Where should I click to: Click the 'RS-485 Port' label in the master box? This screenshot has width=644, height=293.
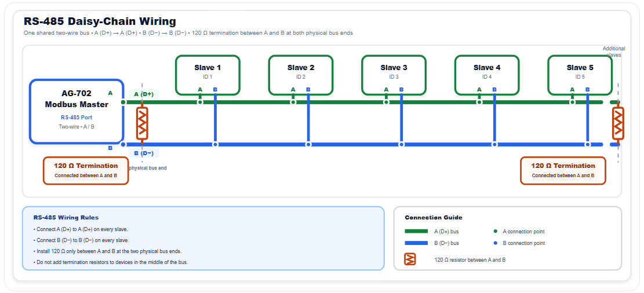click(77, 118)
